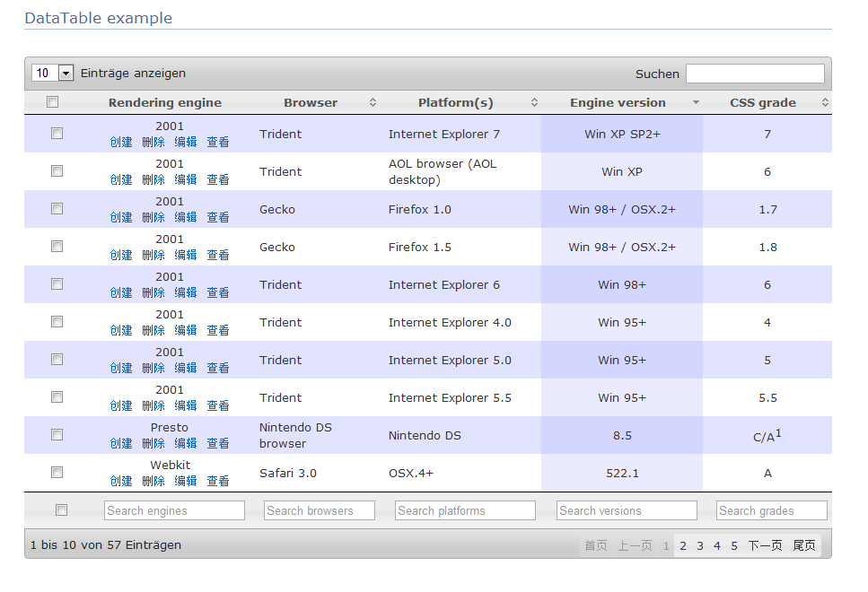Click current page 1 button
The width and height of the screenshot is (868, 592).
[666, 545]
